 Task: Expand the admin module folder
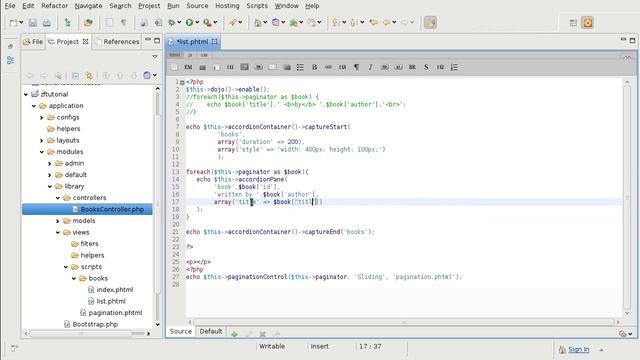pos(50,163)
